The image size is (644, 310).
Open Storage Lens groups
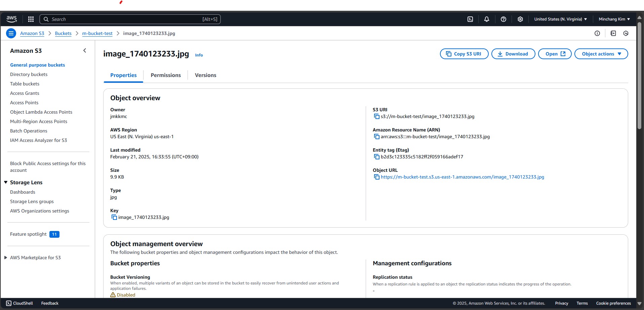click(x=32, y=201)
